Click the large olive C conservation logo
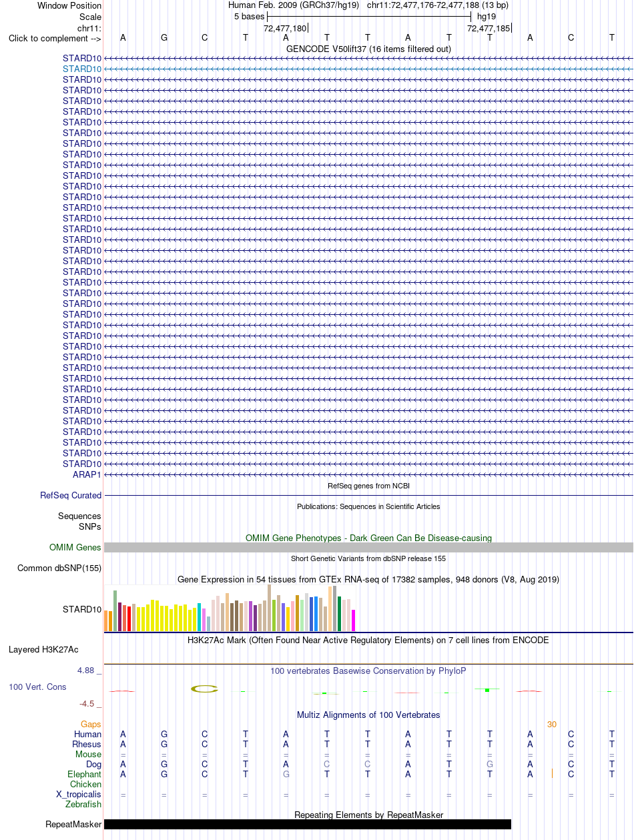 tap(205, 689)
